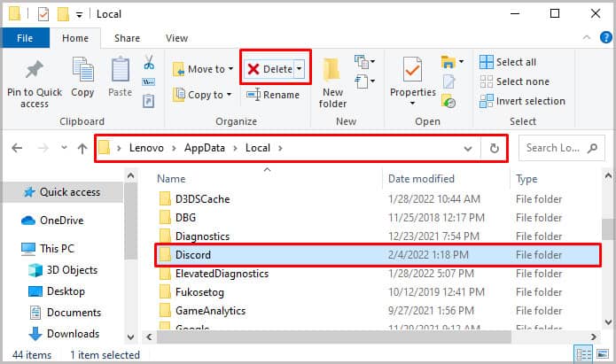Refresh the Local folder view
The image size is (616, 364).
pyautogui.click(x=495, y=149)
